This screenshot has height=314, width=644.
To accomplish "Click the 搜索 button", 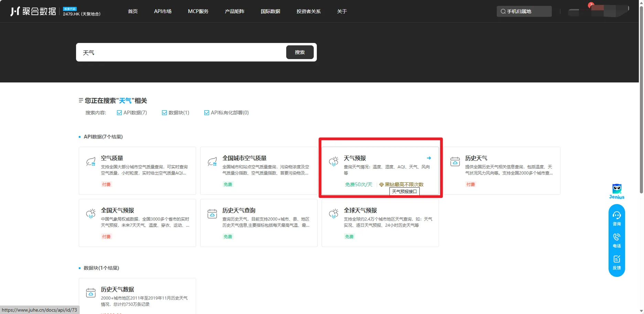I will [300, 52].
